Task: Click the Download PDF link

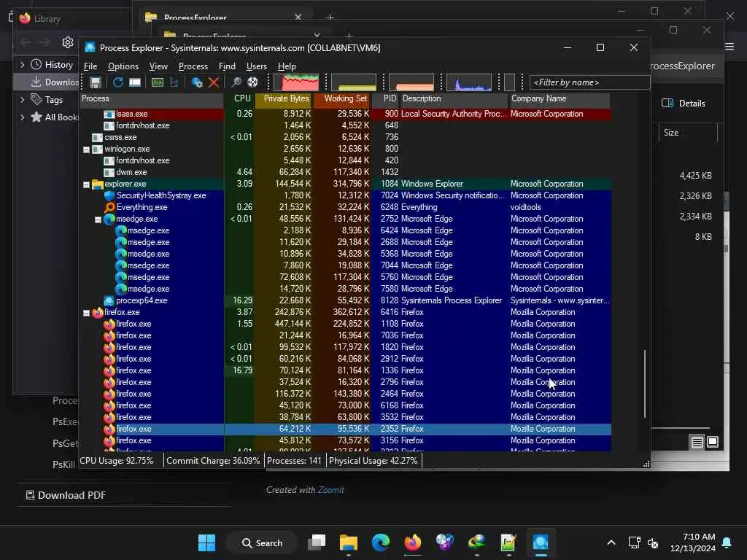Action: click(x=66, y=495)
